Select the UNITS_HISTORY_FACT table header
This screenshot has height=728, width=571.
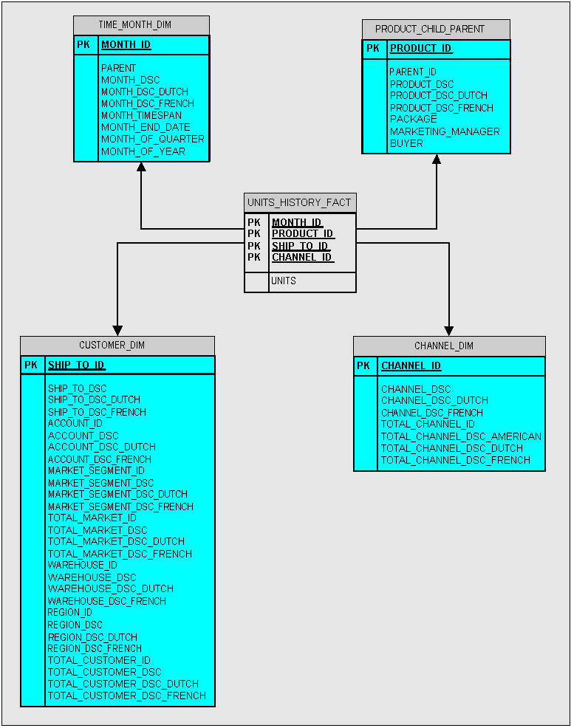(x=299, y=202)
